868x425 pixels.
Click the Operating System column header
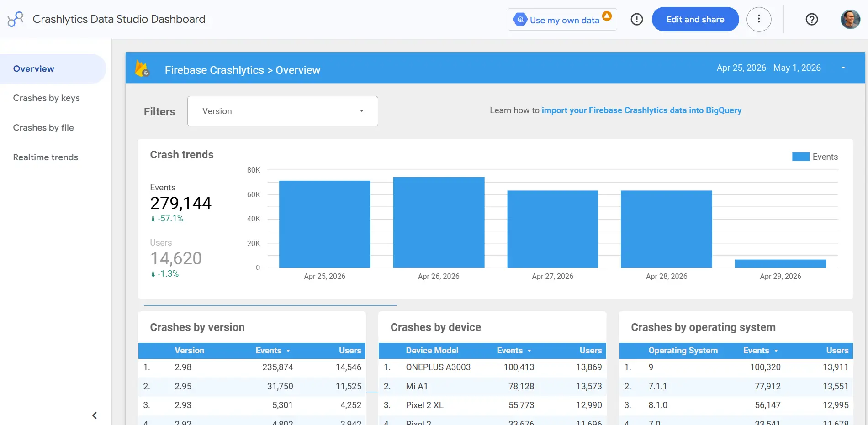click(x=683, y=351)
